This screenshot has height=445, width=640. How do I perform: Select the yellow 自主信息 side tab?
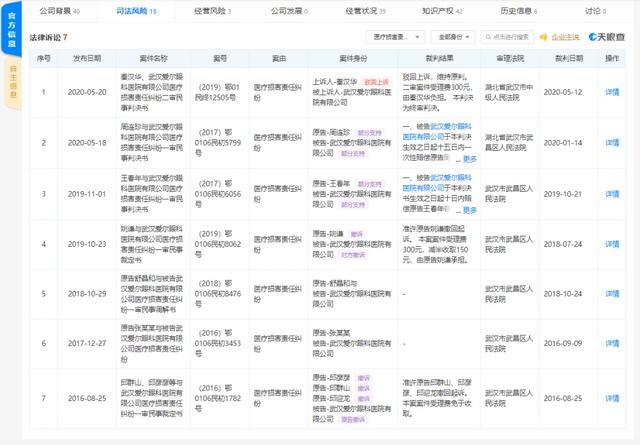[13, 82]
